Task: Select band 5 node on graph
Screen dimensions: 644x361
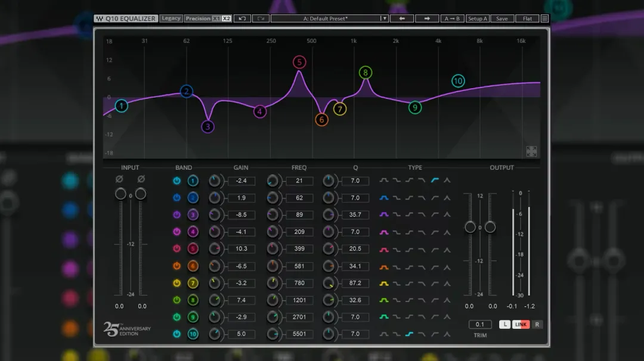Action: click(x=299, y=63)
